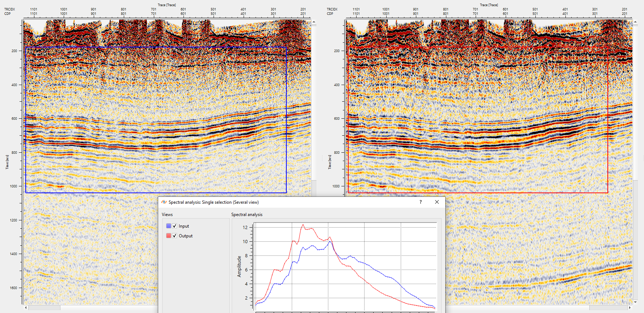This screenshot has height=313, width=644.
Task: Click the Input label in Views list
Action: click(184, 226)
